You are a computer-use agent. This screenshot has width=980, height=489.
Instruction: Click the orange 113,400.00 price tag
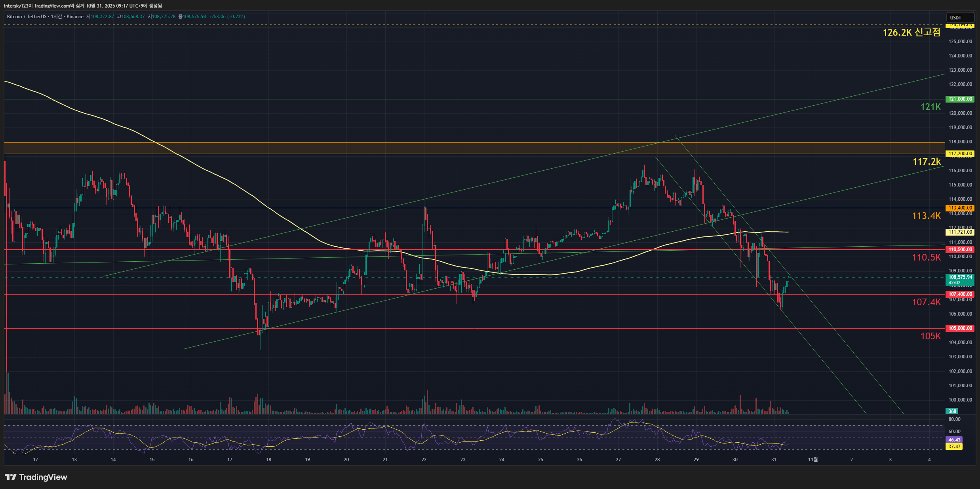coord(960,208)
